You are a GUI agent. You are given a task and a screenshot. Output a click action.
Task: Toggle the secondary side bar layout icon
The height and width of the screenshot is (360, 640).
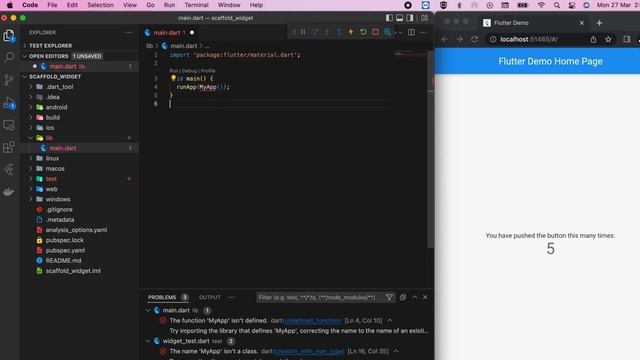point(410,18)
